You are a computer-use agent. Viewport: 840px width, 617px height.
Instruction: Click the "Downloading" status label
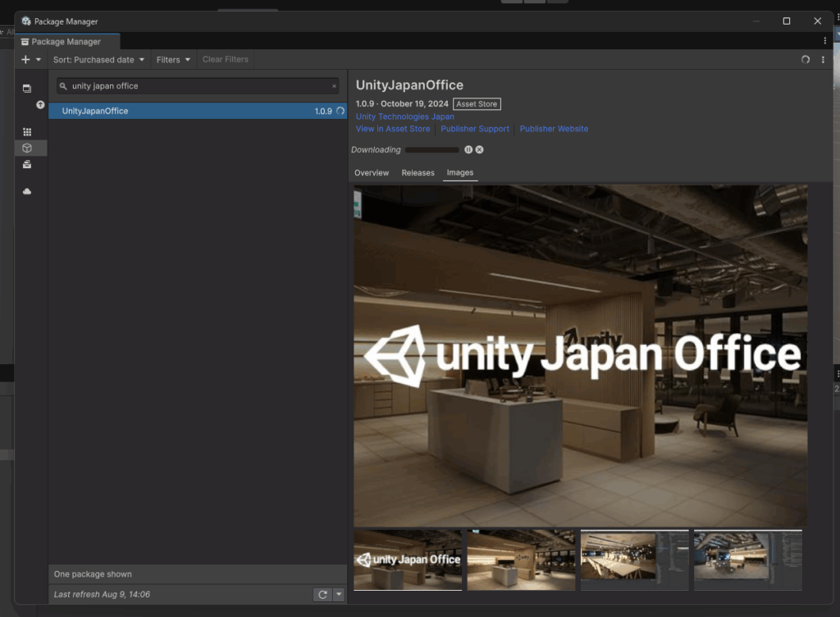376,150
